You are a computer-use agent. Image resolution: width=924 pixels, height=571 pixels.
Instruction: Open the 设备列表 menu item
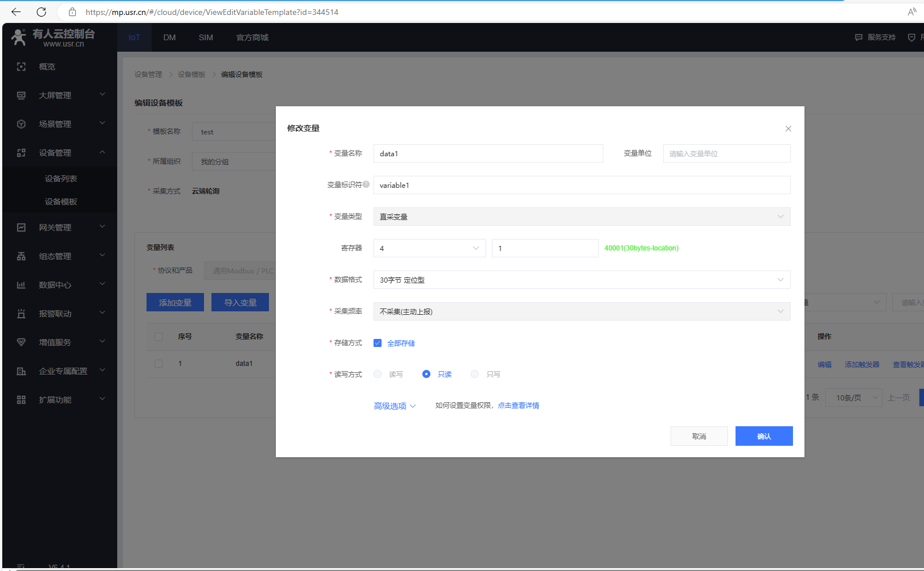click(61, 179)
